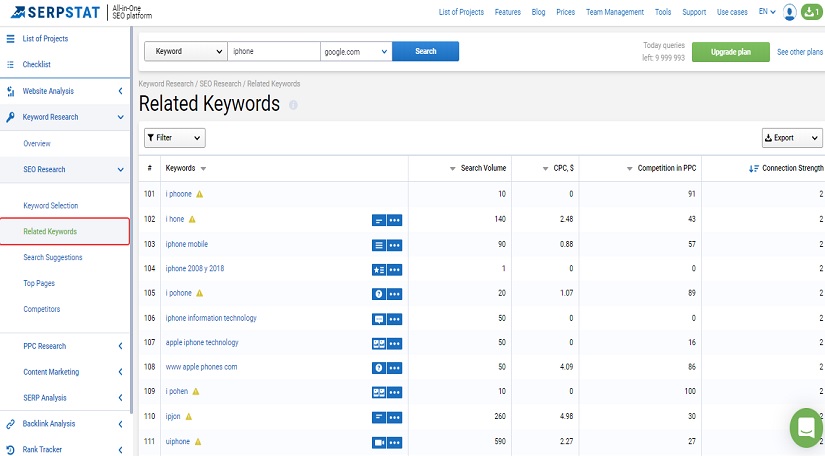Viewport: 825px width, 456px height.
Task: Expand Website Analysis sidebar section
Action: point(120,91)
